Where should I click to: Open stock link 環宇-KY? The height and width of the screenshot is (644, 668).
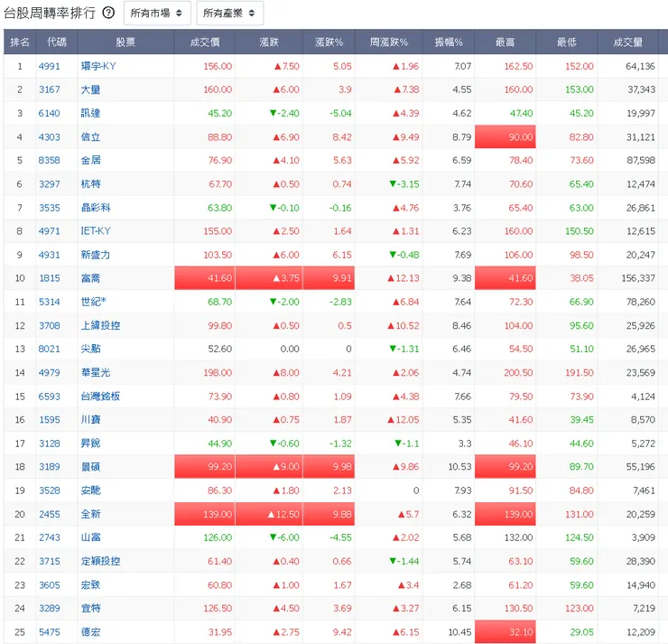pyautogui.click(x=98, y=66)
